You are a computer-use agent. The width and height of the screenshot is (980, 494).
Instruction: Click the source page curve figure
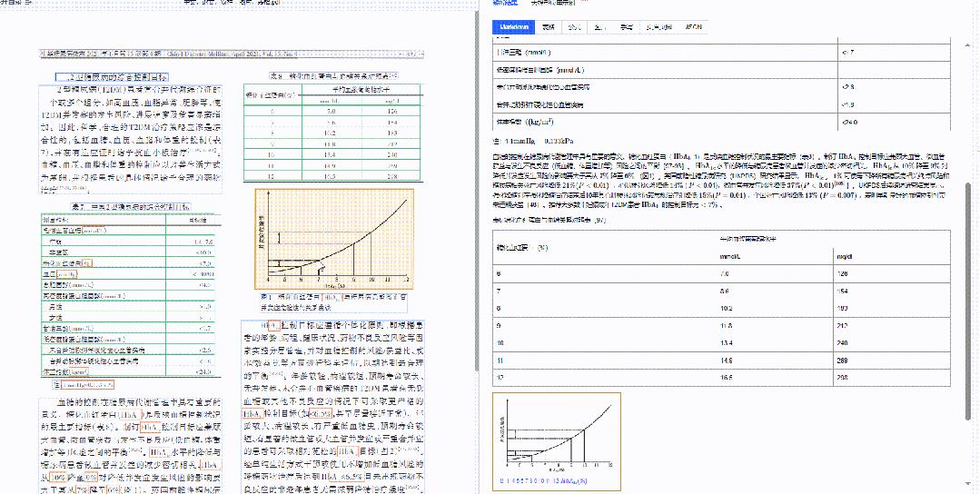[x=334, y=239]
